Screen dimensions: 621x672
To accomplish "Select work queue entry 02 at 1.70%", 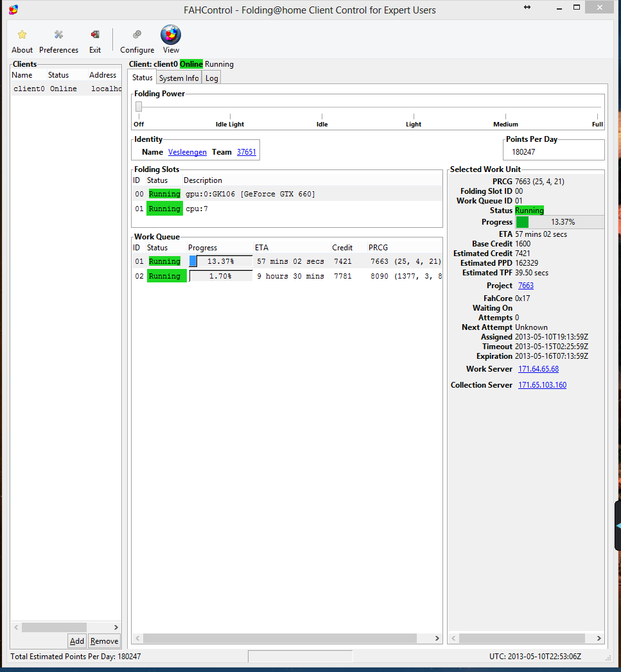I will click(x=287, y=276).
